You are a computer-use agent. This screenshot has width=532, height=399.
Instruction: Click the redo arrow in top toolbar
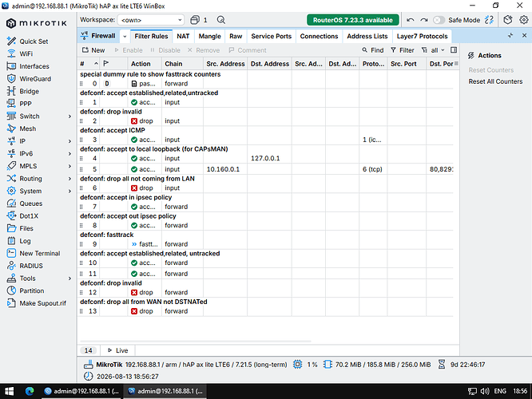(x=424, y=20)
